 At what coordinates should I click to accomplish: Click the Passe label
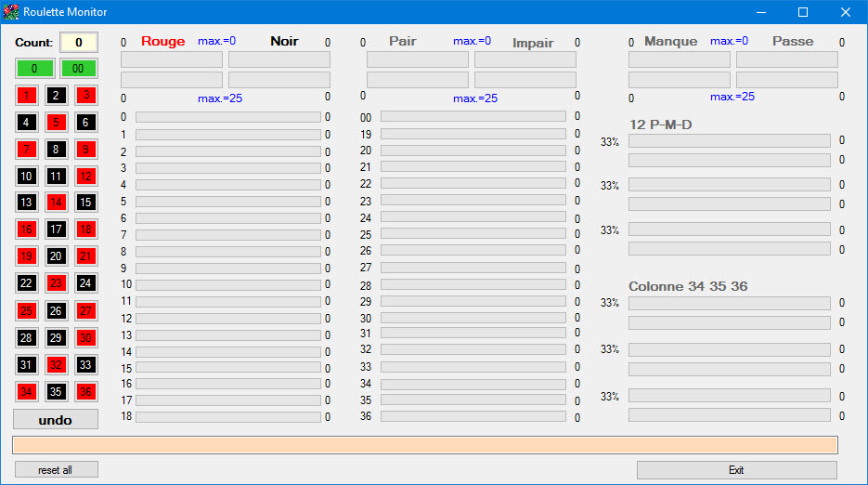(x=793, y=42)
